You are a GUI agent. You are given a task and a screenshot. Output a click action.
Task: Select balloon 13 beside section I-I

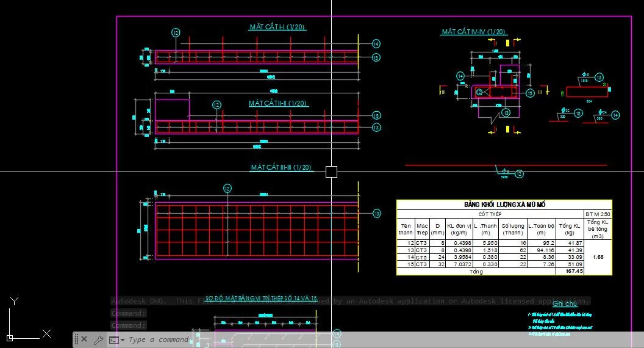[376, 57]
